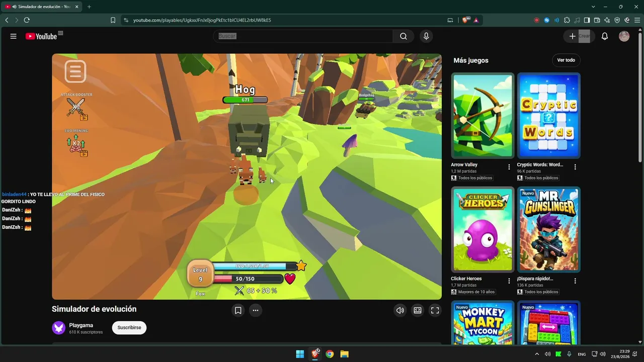Open the Leo AI sparkle icon
This screenshot has width=644, height=362.
pos(607,20)
